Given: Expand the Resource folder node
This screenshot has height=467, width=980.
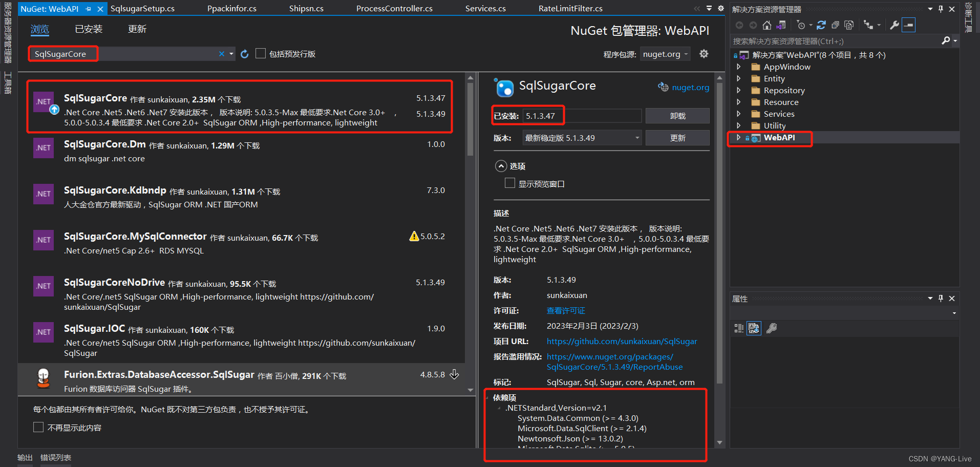Looking at the screenshot, I should 738,102.
